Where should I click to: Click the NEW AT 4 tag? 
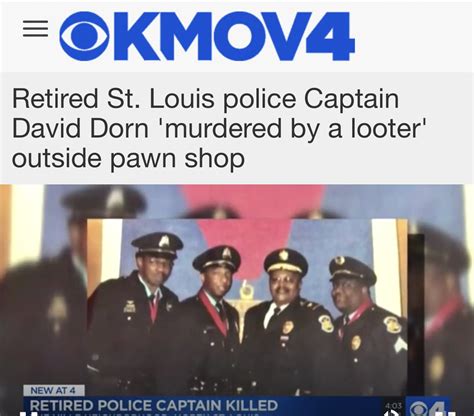[54, 390]
